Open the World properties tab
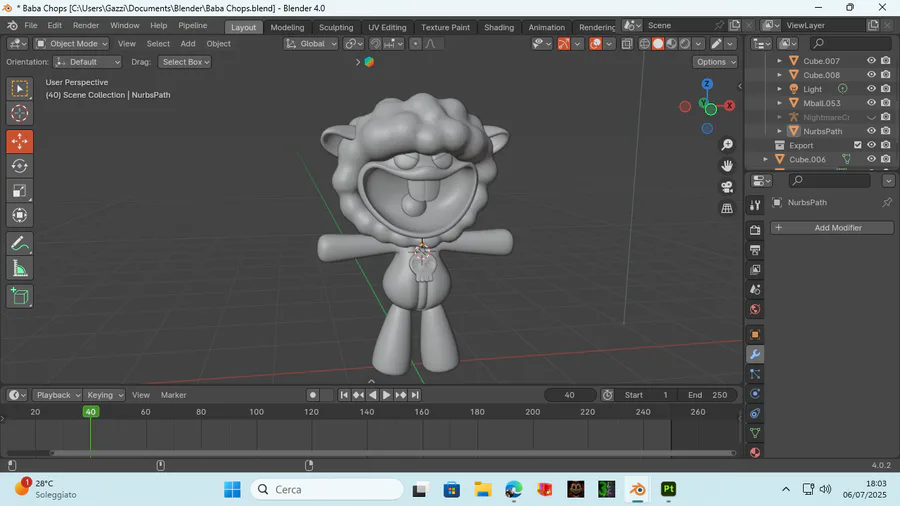 [x=755, y=309]
